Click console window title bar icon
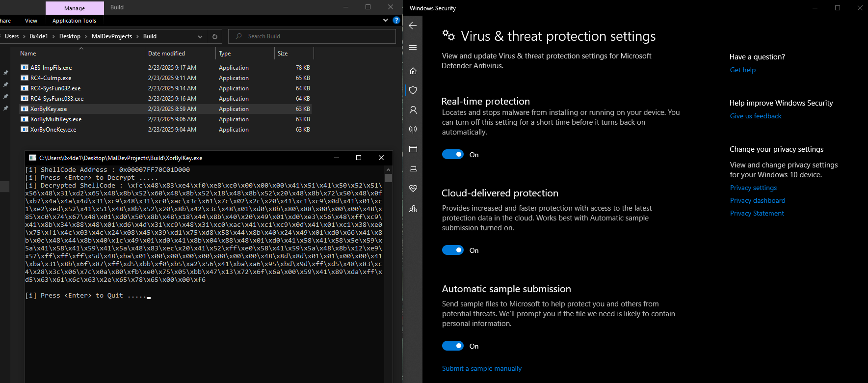This screenshot has height=383, width=868. (x=32, y=158)
